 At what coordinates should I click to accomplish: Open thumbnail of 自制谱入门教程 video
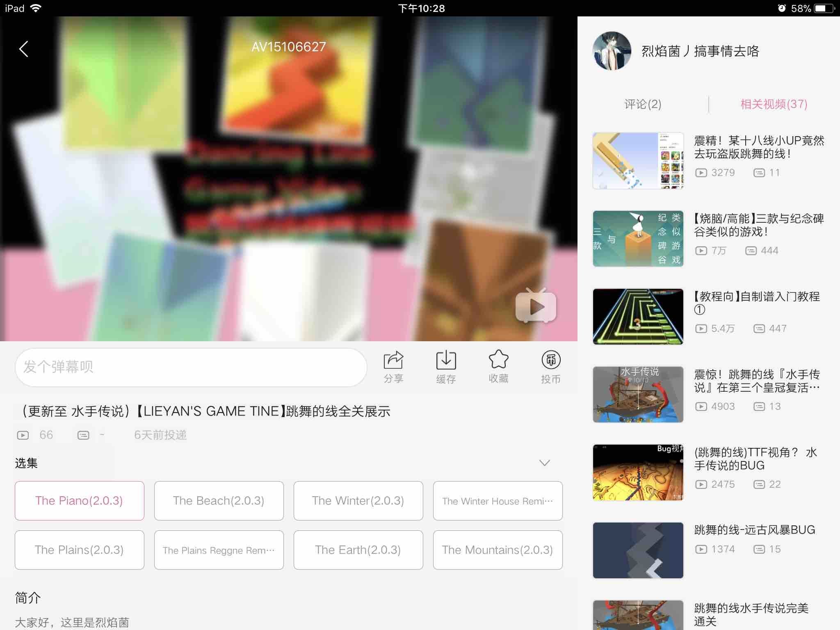(638, 316)
